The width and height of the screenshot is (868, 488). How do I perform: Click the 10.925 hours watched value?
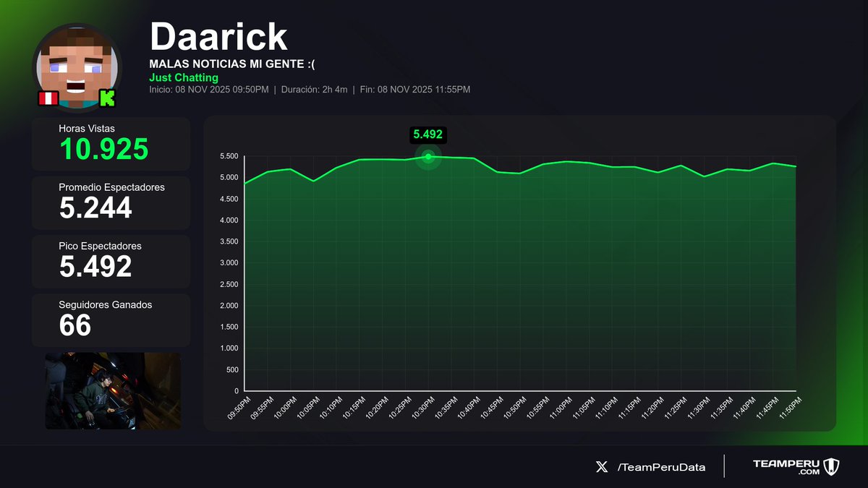[x=104, y=149]
